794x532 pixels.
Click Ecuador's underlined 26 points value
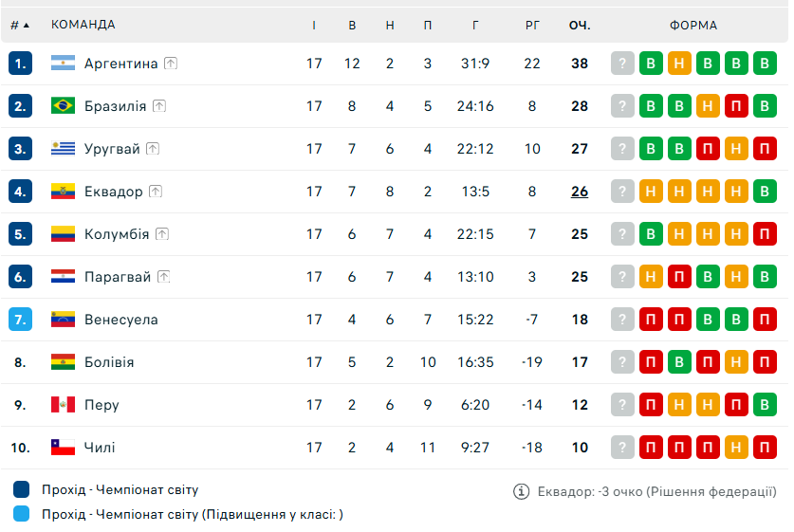(x=579, y=192)
